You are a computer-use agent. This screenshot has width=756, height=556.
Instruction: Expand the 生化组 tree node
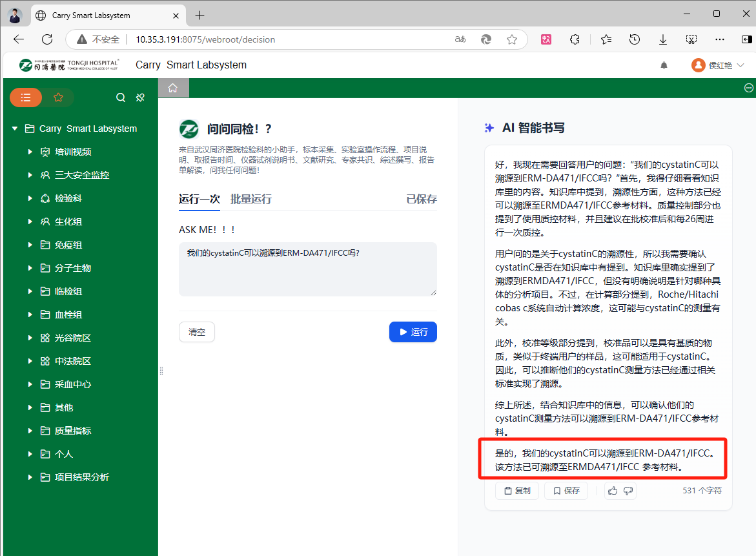[x=30, y=221]
